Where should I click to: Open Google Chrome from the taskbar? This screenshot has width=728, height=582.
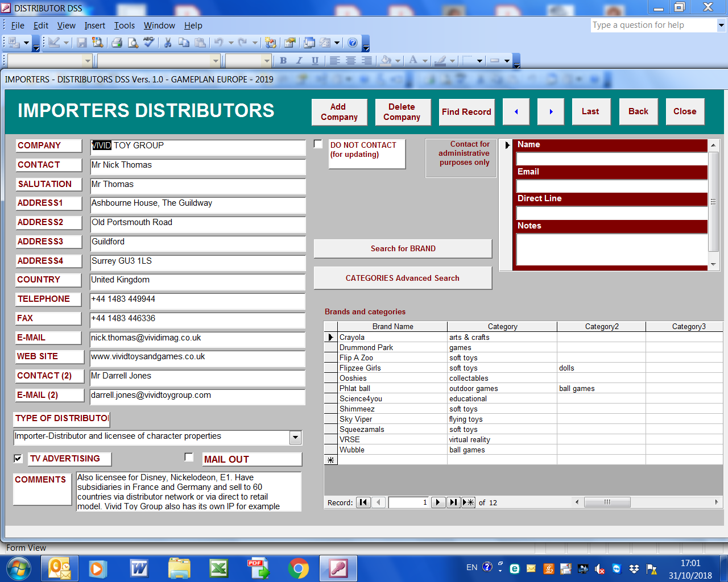pos(298,568)
